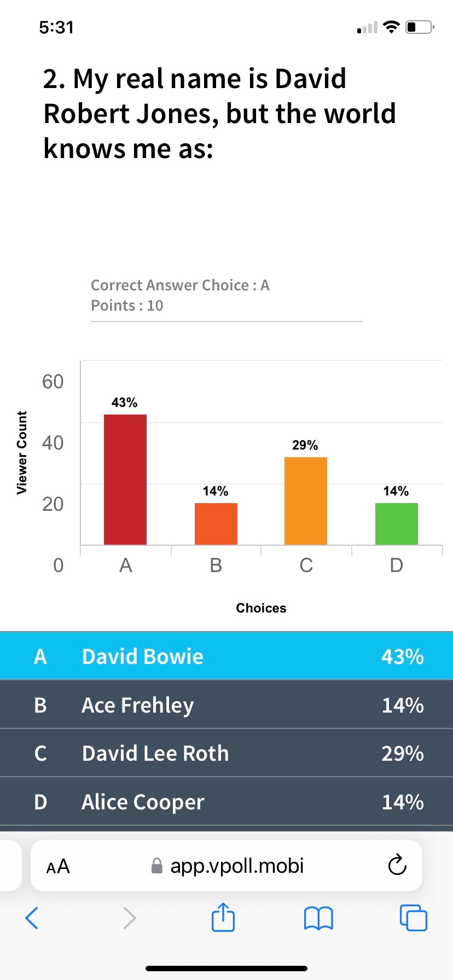The width and height of the screenshot is (453, 980).
Task: Select the David Bowie answer row
Action: pyautogui.click(x=226, y=656)
